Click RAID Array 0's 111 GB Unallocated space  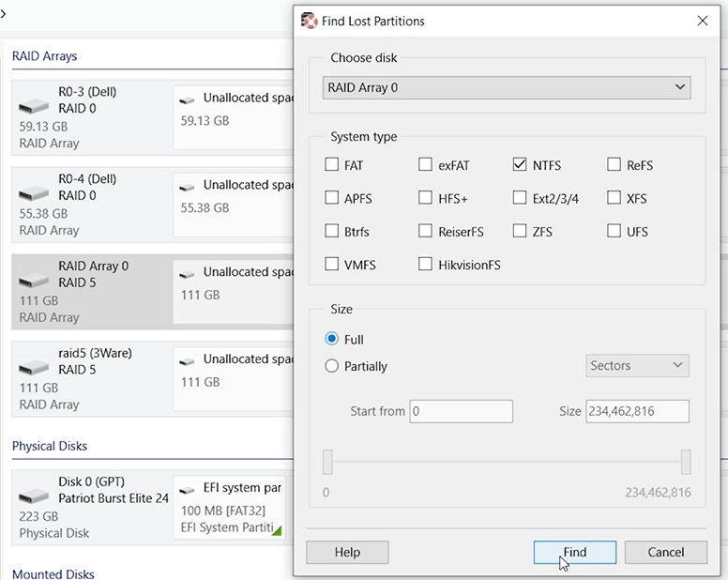(234, 292)
